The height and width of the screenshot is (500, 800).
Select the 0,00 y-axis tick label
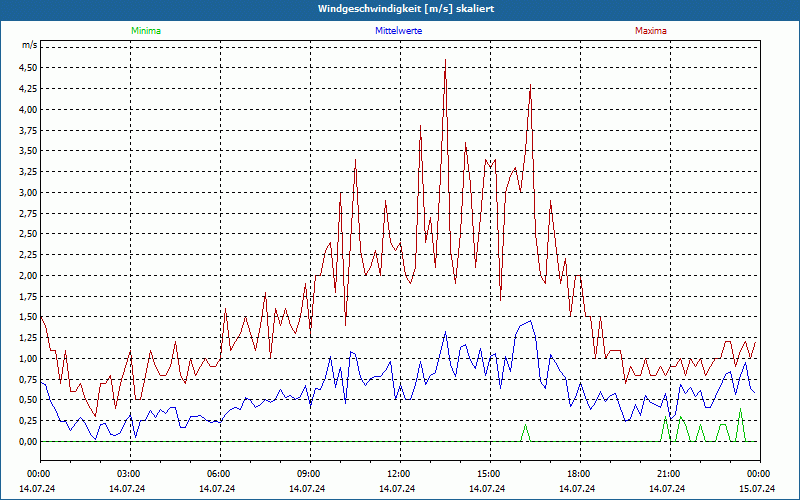[x=27, y=441]
